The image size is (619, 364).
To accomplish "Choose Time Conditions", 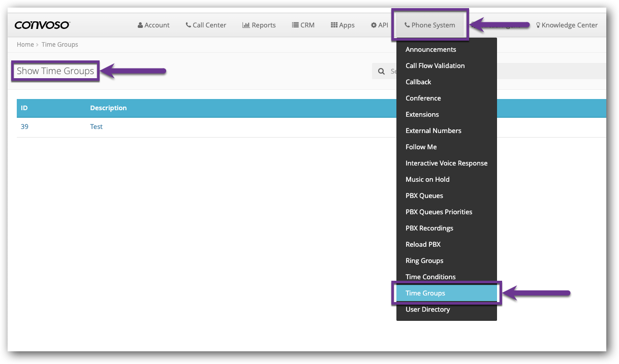I will pos(446,277).
